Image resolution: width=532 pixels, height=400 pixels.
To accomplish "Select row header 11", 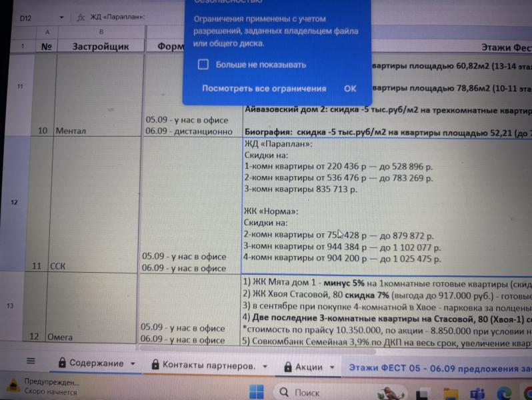I will [x=20, y=87].
